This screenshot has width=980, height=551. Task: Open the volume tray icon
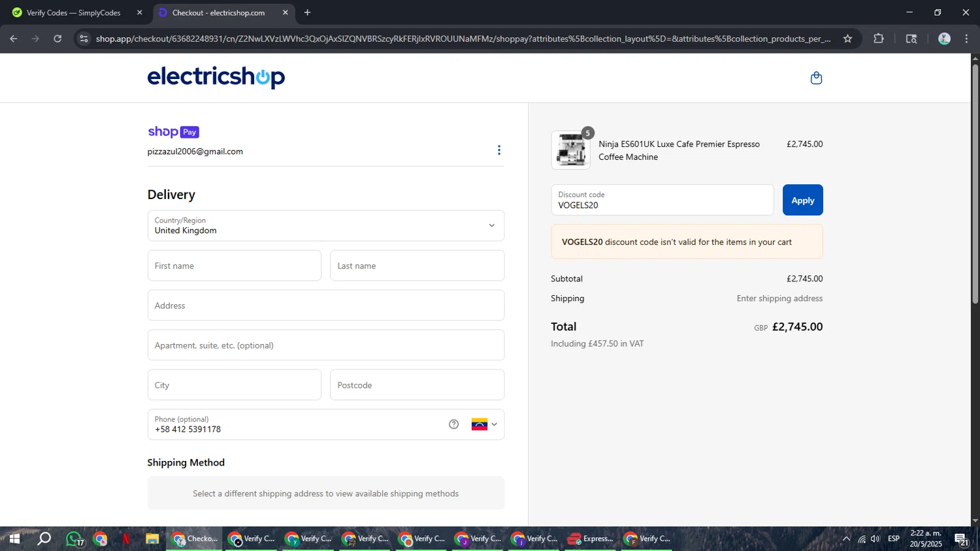tap(875, 539)
